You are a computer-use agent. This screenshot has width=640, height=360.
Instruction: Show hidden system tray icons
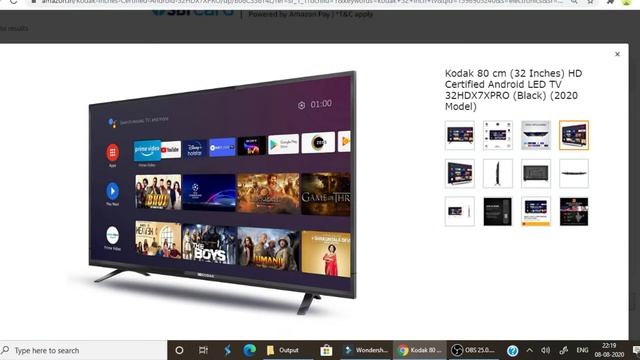[529, 350]
